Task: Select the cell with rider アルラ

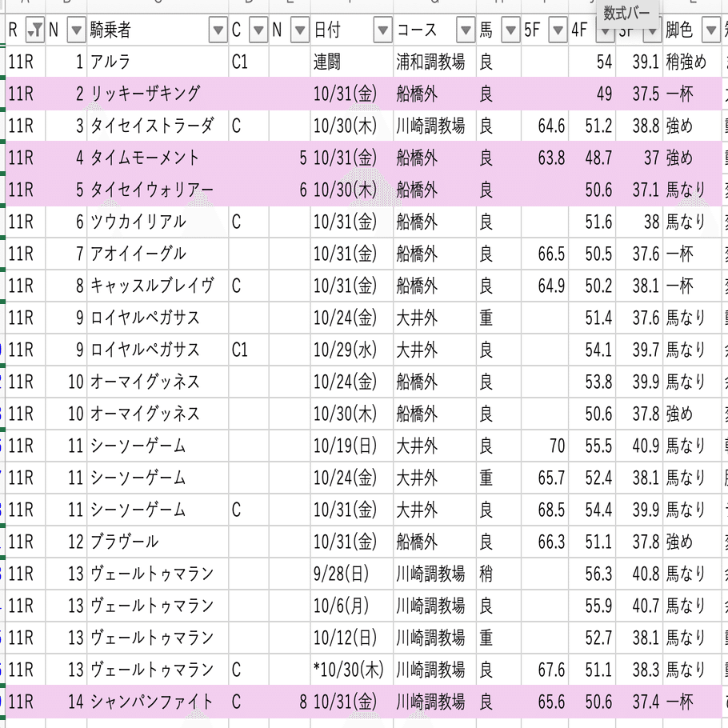Action: [158, 62]
